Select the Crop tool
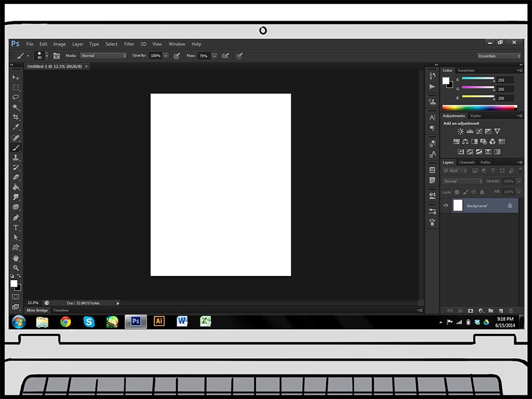 pyautogui.click(x=16, y=118)
